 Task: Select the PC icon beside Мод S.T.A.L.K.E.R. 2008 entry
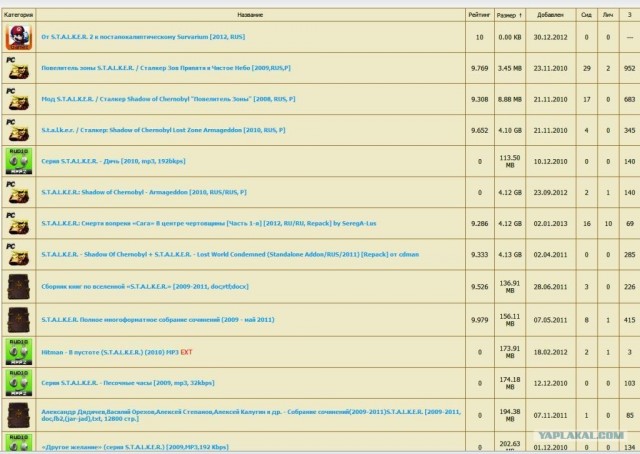(19, 99)
